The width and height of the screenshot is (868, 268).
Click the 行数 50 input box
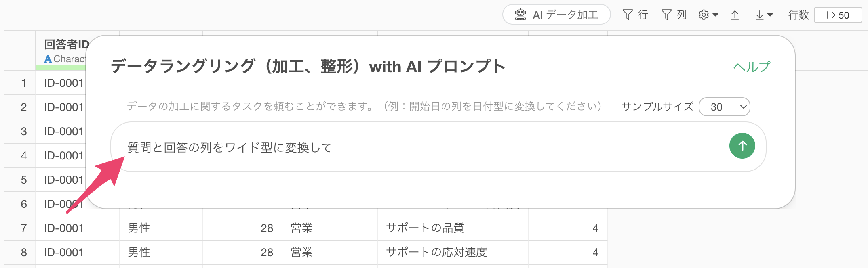coord(838,15)
